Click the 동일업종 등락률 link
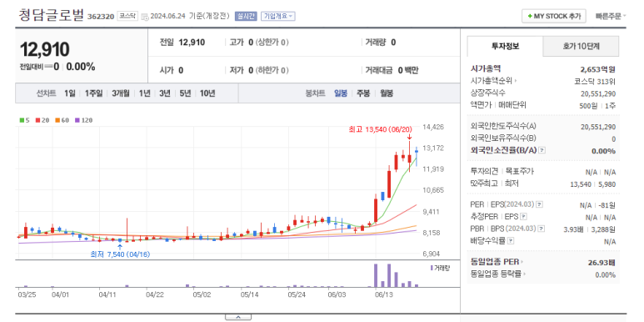 point(498,274)
